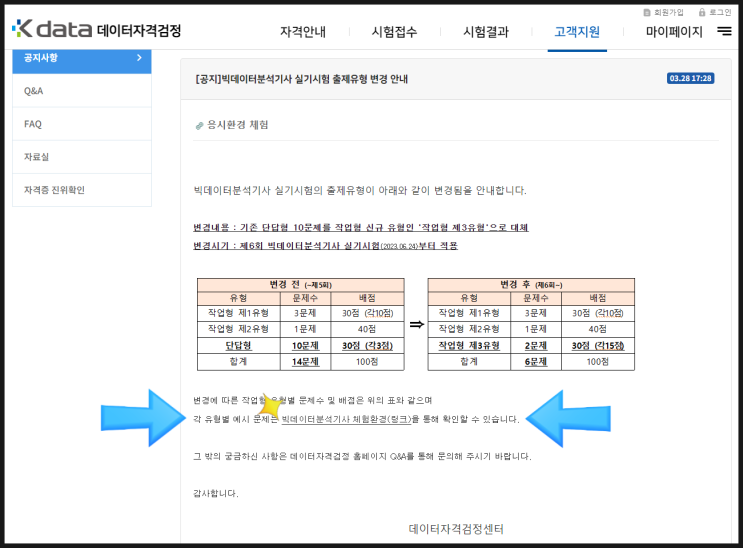Click the 감사합니다. line
743x548 pixels.
(216, 493)
